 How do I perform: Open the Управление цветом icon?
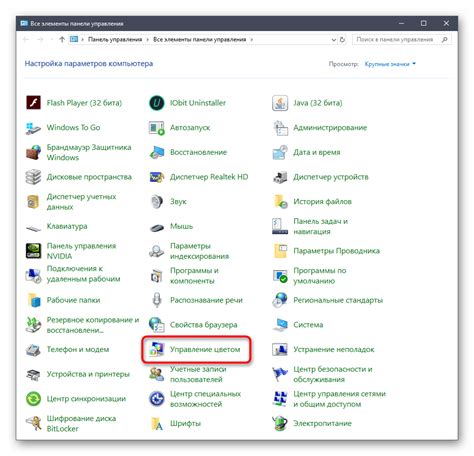pos(157,349)
